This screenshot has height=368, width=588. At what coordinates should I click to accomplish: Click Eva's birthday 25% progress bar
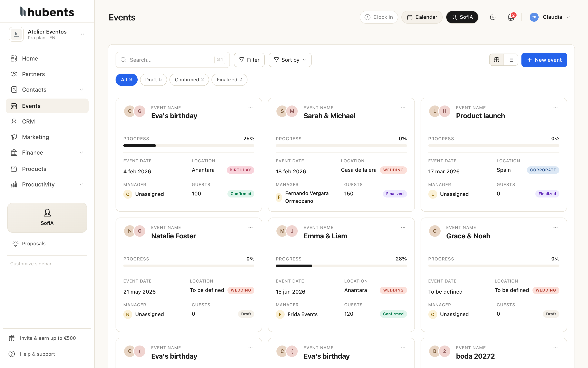coord(189,146)
